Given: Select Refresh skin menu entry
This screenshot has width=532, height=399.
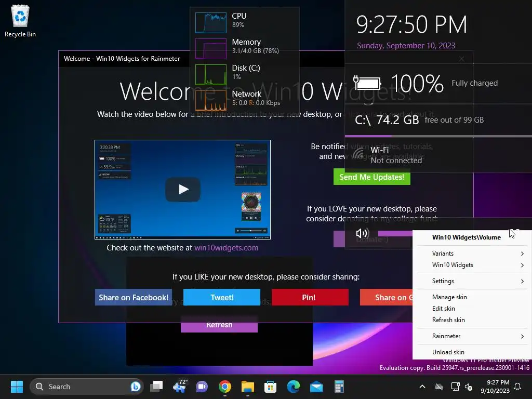Looking at the screenshot, I should 472,320.
